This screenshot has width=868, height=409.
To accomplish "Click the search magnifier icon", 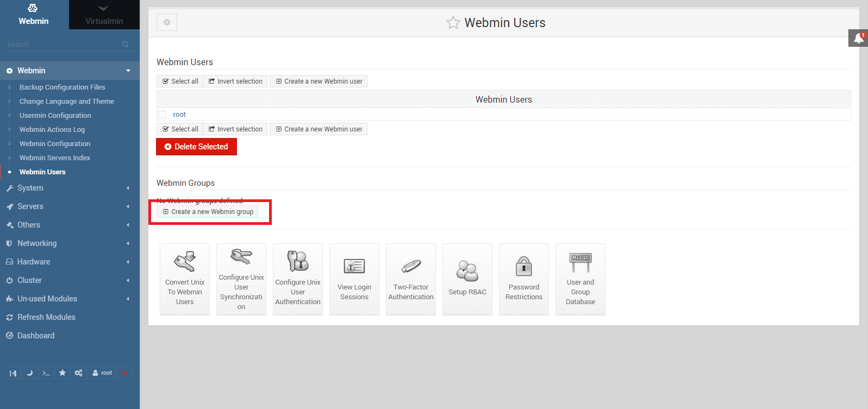I will point(126,45).
